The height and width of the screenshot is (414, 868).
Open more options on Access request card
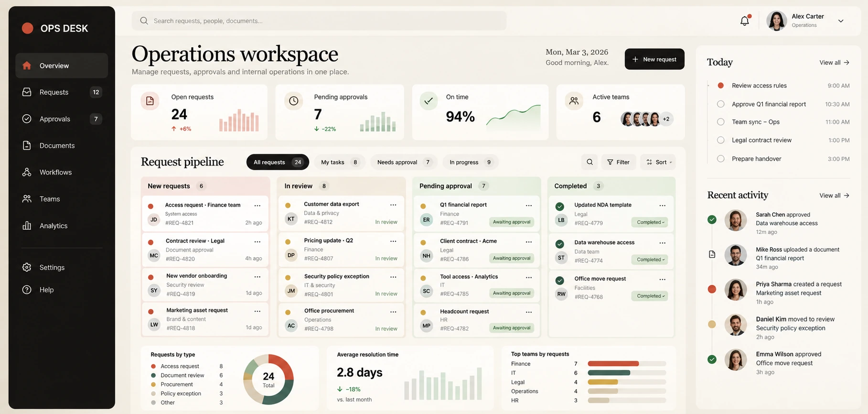[x=257, y=206]
